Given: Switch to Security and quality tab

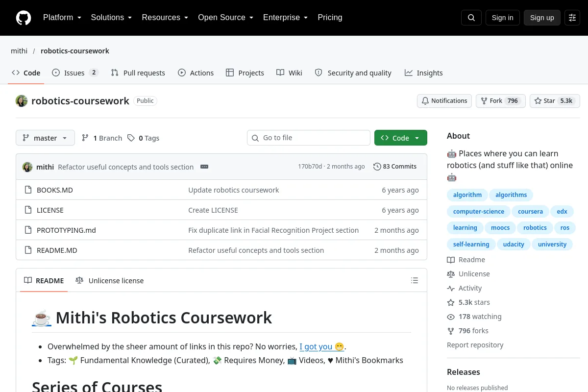Looking at the screenshot, I should (353, 73).
